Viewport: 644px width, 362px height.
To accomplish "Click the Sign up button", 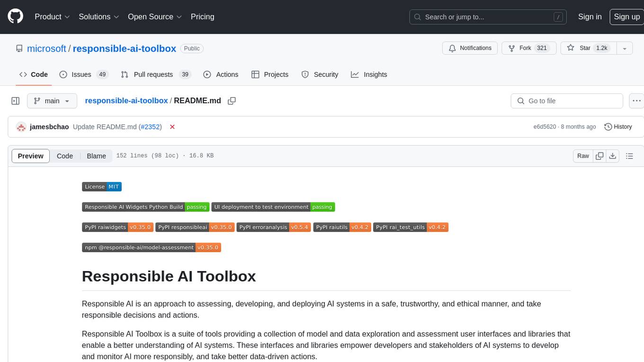I will (626, 17).
